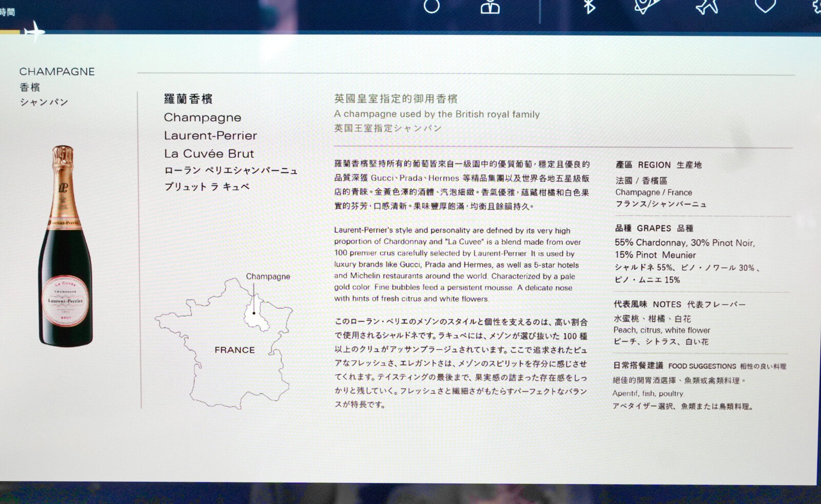The height and width of the screenshot is (504, 821).
Task: Open the airplane flight info icon
Action: [707, 6]
